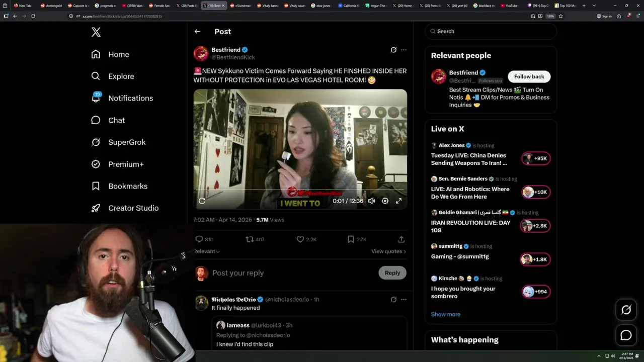This screenshot has width=644, height=362.
Task: Open Explore from the sidebar
Action: point(113,76)
